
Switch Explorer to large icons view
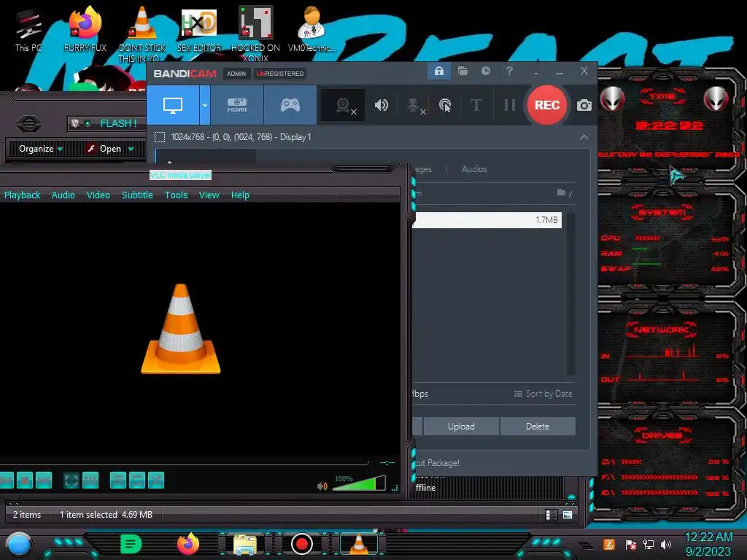(x=568, y=515)
